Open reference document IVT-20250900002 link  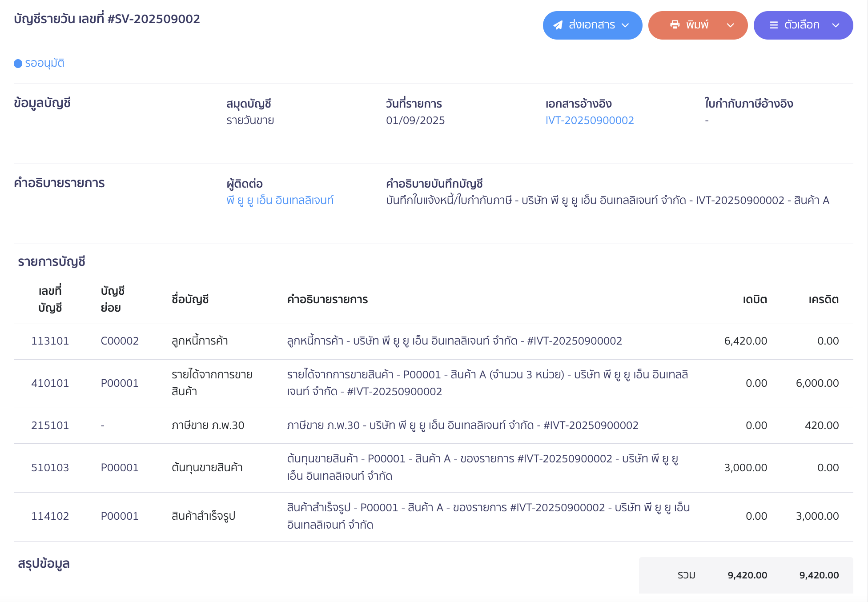[589, 120]
